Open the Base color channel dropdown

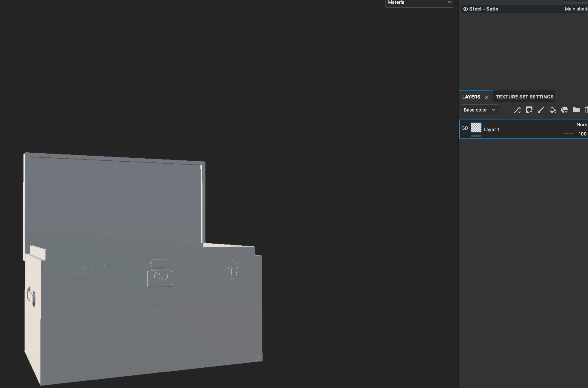pos(479,110)
